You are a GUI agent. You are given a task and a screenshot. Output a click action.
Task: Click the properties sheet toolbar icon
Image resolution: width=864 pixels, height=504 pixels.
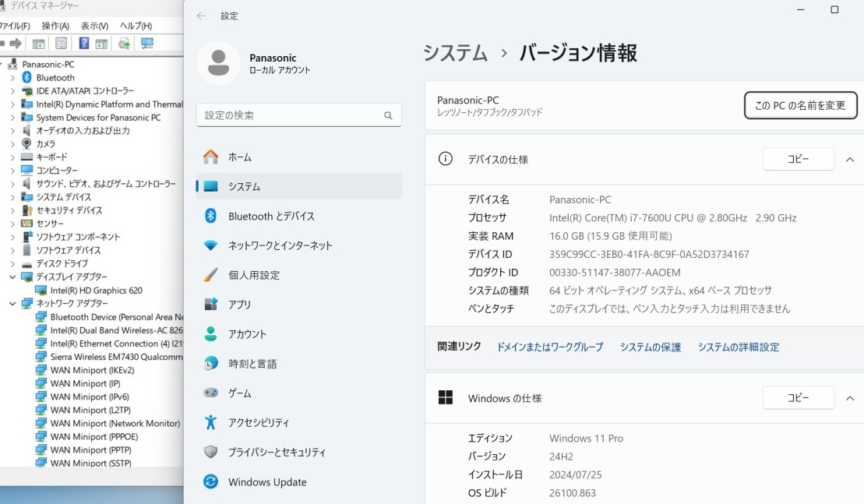[x=62, y=43]
